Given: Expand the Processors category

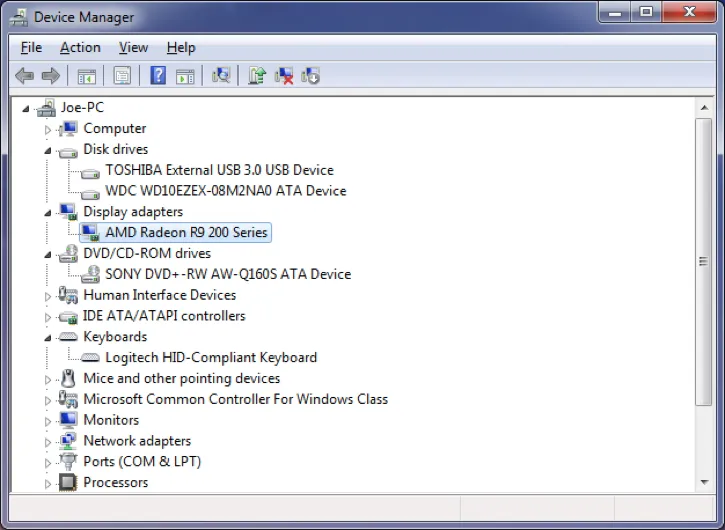Looking at the screenshot, I should 47,483.
